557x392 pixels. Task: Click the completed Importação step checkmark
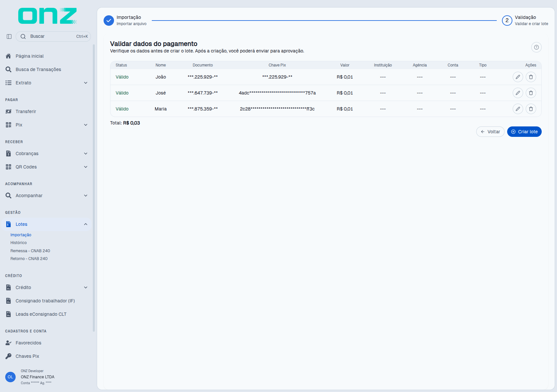(109, 20)
